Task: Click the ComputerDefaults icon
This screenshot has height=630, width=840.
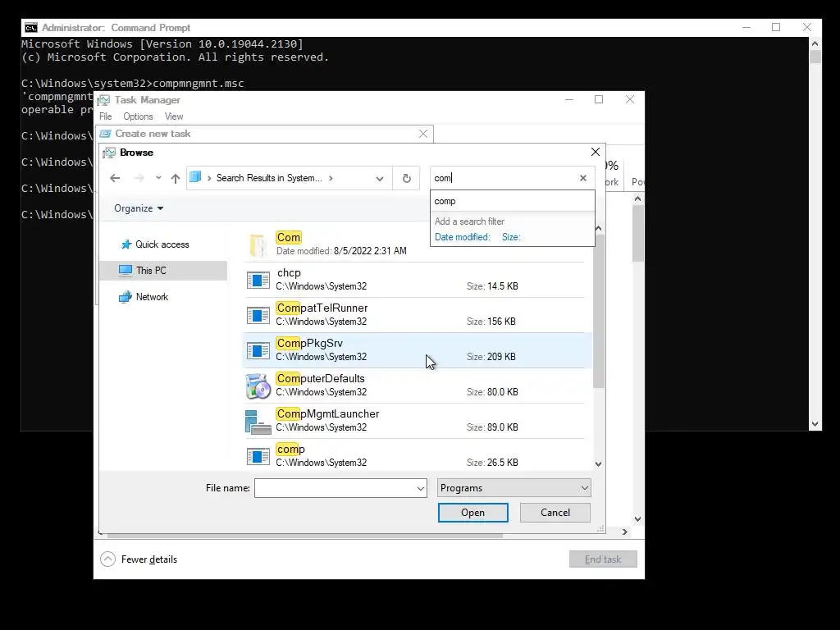Action: (x=258, y=386)
